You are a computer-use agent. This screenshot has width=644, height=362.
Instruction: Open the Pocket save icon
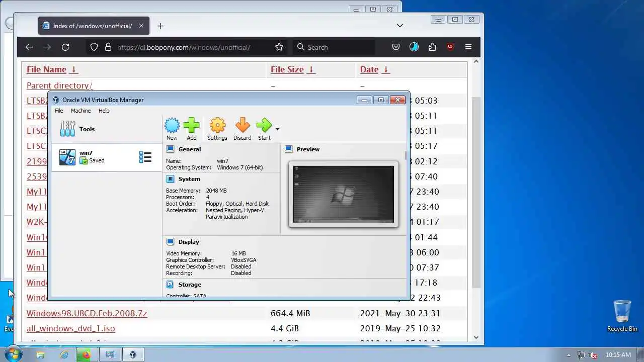coord(396,47)
